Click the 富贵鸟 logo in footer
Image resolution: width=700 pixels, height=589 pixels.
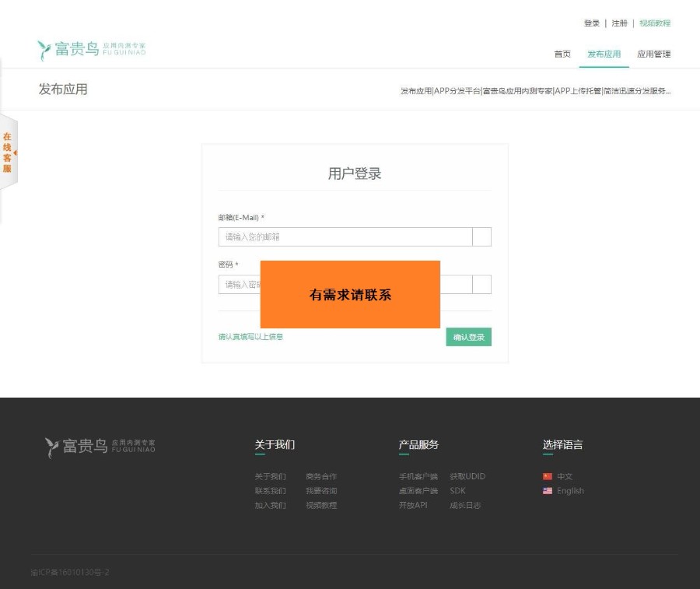(100, 447)
